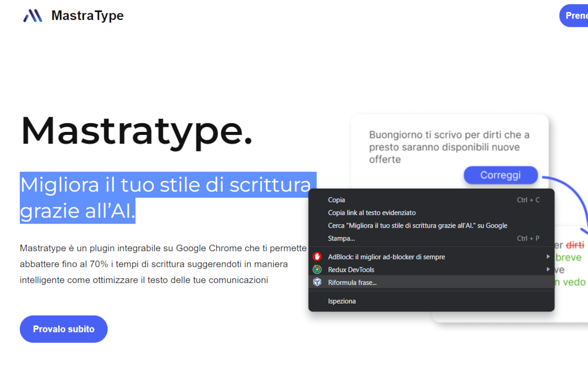The width and height of the screenshot is (588, 368).
Task: Open Redux DevTools context menu entry
Action: 431,270
